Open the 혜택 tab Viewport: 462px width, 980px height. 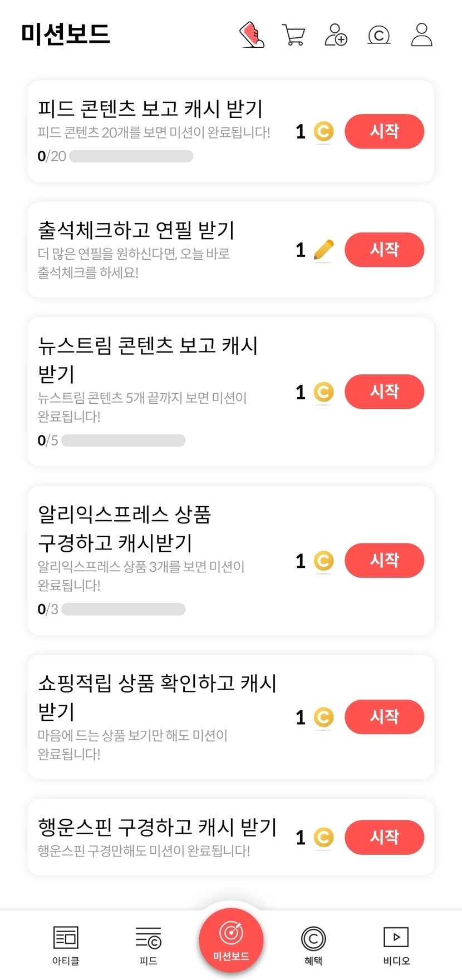pyautogui.click(x=313, y=945)
